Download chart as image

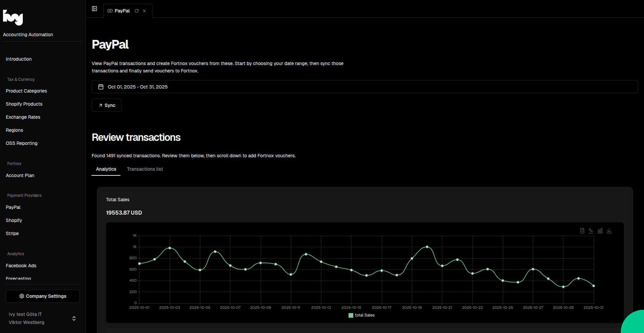point(609,231)
